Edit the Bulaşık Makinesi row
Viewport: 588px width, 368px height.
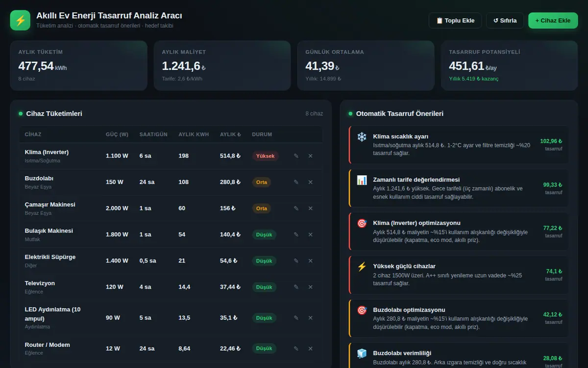click(296, 235)
